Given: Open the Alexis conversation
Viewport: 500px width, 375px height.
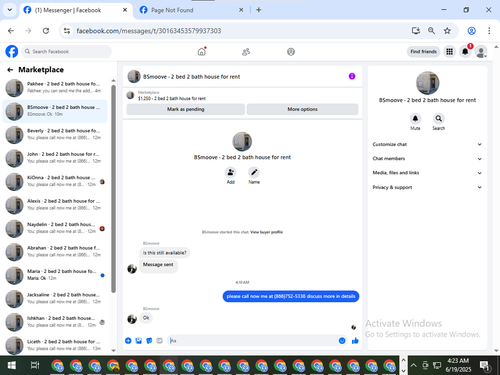Looking at the screenshot, I should [x=55, y=205].
